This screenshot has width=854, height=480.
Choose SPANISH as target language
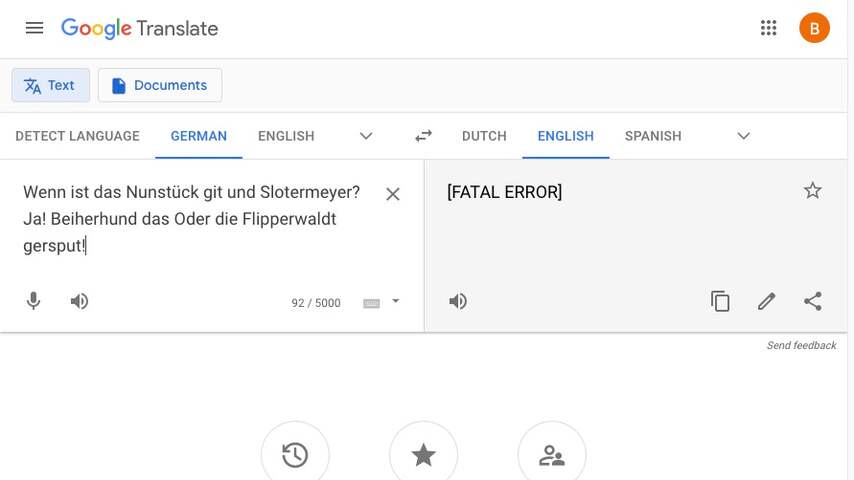click(653, 136)
